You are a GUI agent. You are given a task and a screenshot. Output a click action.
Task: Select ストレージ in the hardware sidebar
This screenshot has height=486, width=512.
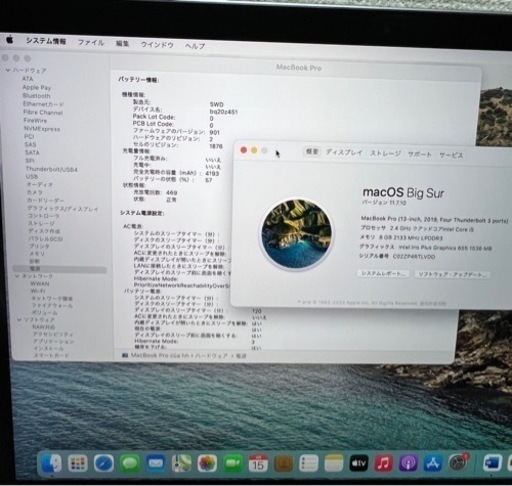[x=41, y=223]
